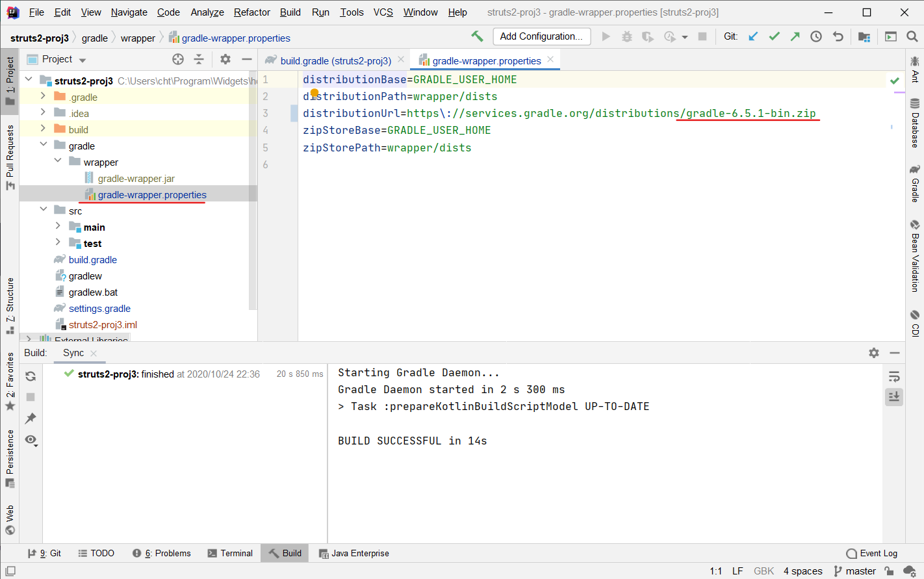Collapse the struts2-proj3 root node
Image resolution: width=924 pixels, height=579 pixels.
pyautogui.click(x=29, y=80)
